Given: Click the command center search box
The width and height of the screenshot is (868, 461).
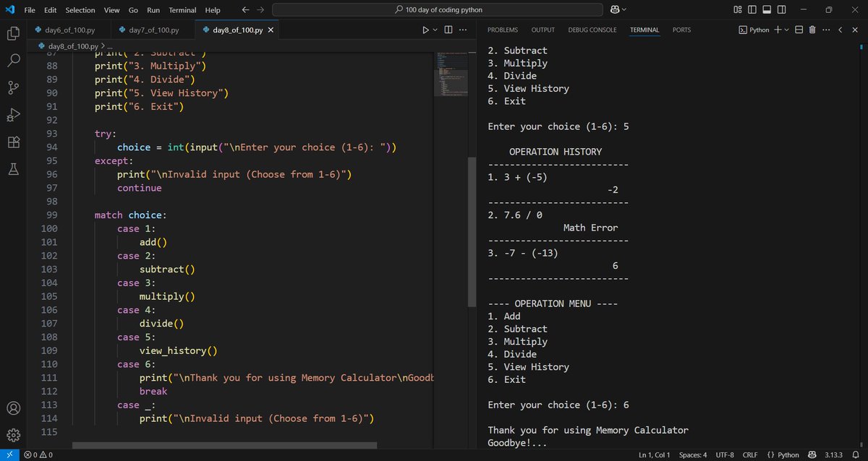Looking at the screenshot, I should [438, 9].
